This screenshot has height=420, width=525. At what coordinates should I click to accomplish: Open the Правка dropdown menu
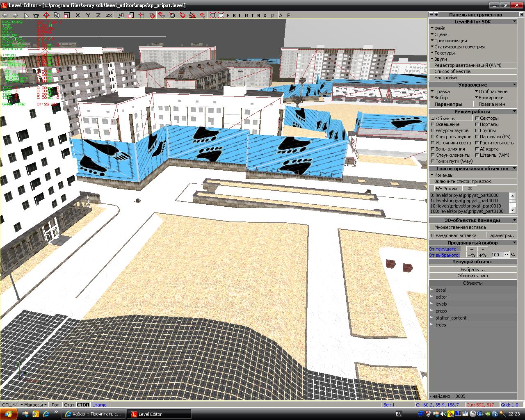440,91
